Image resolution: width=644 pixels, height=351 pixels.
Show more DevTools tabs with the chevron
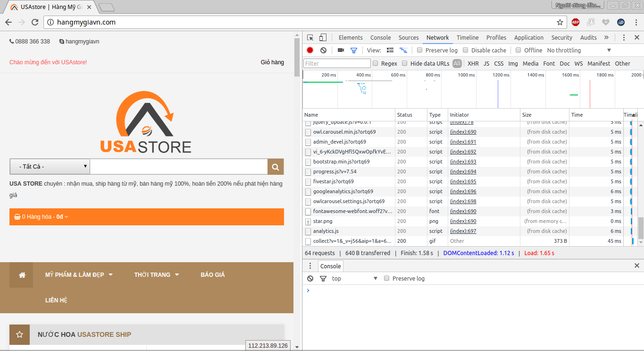[x=606, y=38]
